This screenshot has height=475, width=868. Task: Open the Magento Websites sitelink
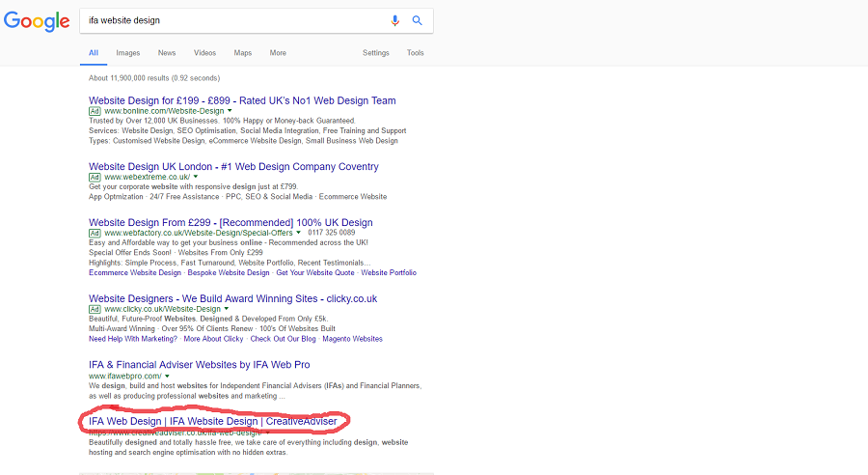[352, 339]
